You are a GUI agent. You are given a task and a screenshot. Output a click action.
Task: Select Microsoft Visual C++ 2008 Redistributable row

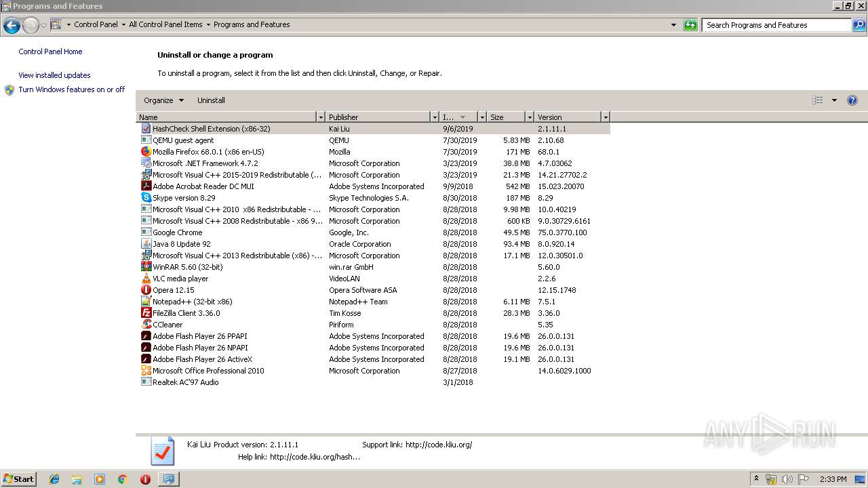372,221
